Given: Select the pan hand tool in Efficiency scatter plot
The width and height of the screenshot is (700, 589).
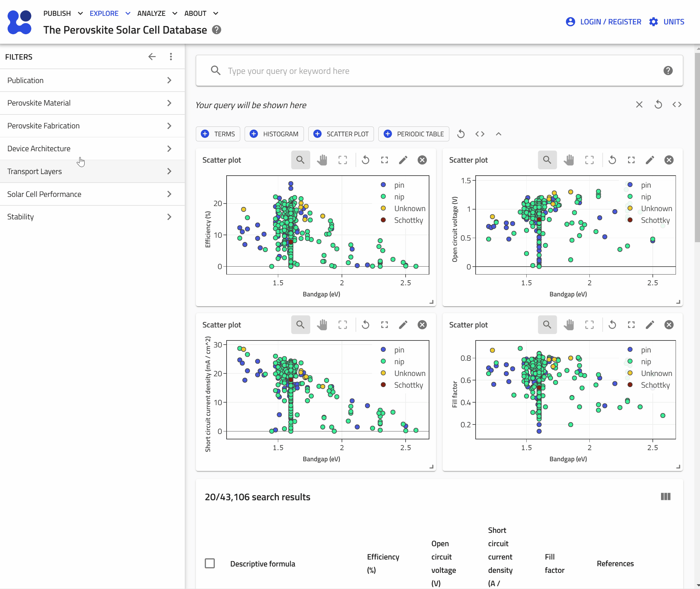Looking at the screenshot, I should 322,160.
